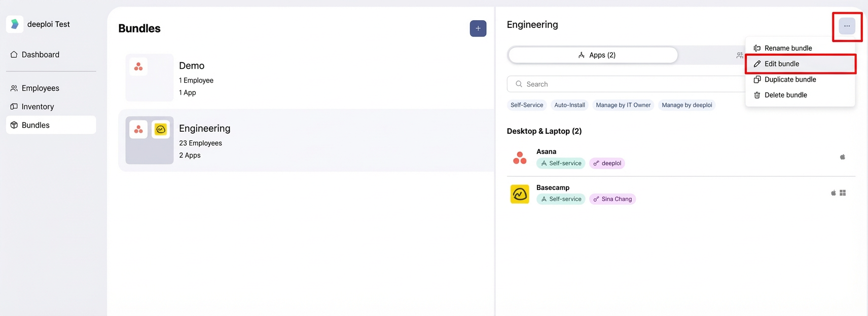Click the deeploi Test workspace name
The width and height of the screenshot is (868, 316).
(49, 24)
